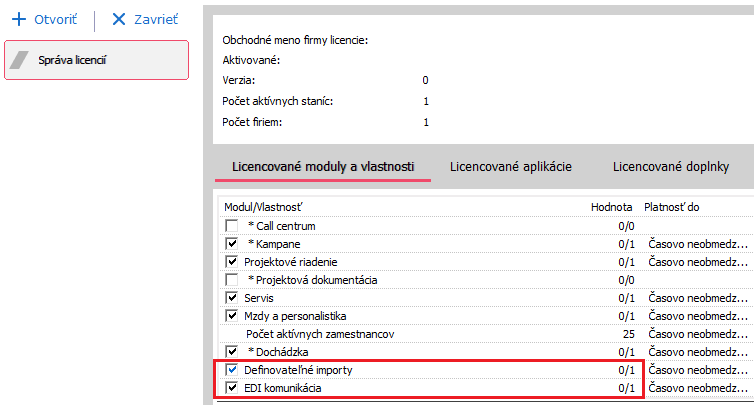Enable the Call centrum checkbox
The height and width of the screenshot is (405, 754).
pos(232,226)
